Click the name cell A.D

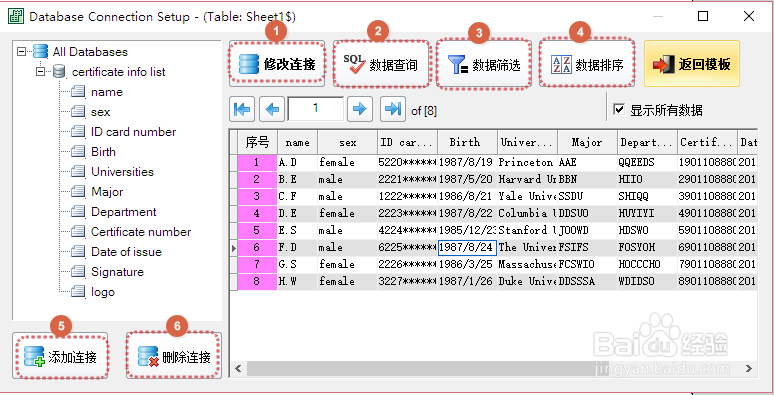298,162
